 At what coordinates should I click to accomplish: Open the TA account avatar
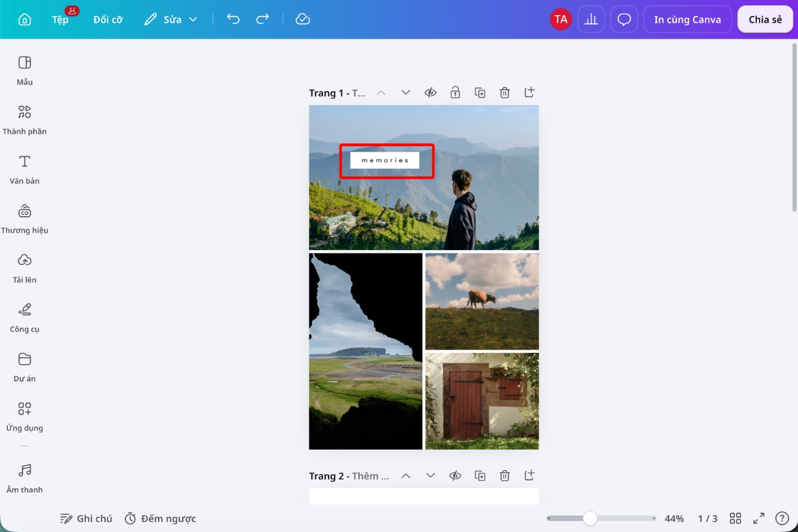click(x=561, y=19)
